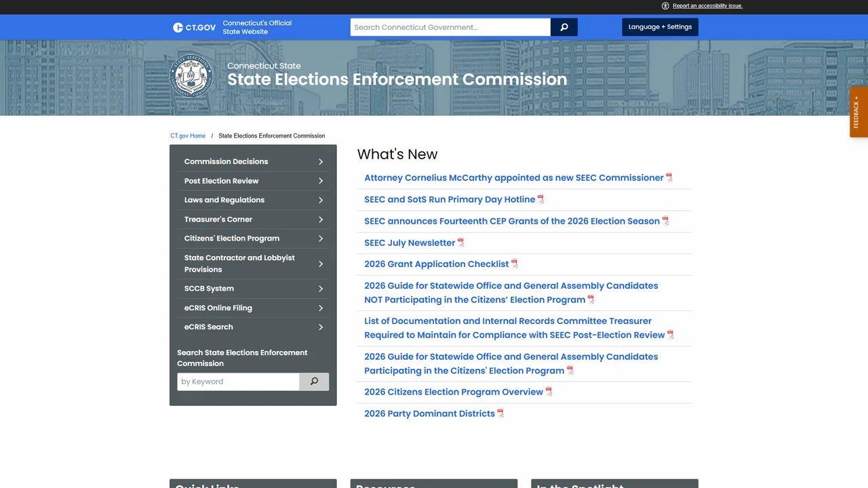Click the State Elections Enforcement Commission seal
The width and height of the screenshot is (868, 488).
click(x=191, y=76)
